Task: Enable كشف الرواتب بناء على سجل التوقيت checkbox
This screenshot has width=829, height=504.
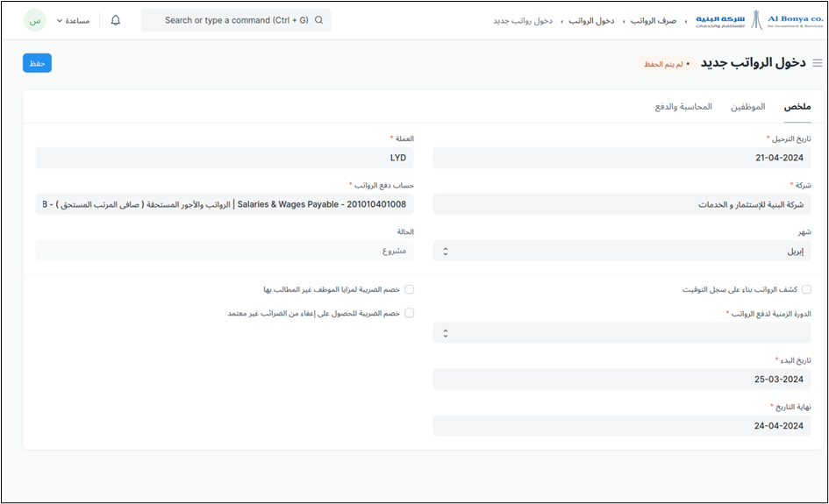Action: click(806, 288)
